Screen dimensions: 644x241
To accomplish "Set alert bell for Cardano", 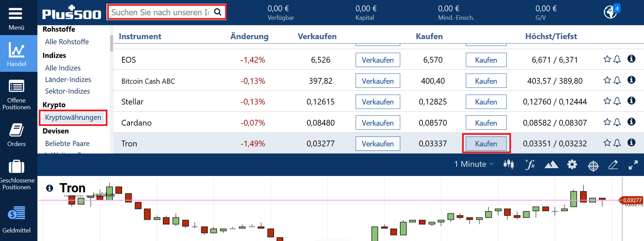I will point(617,122).
